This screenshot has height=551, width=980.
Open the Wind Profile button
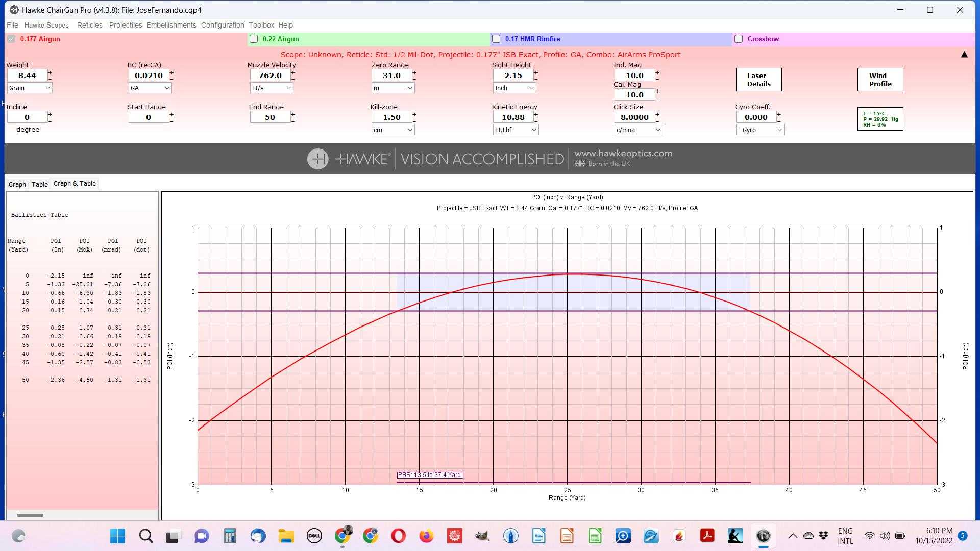click(x=880, y=80)
